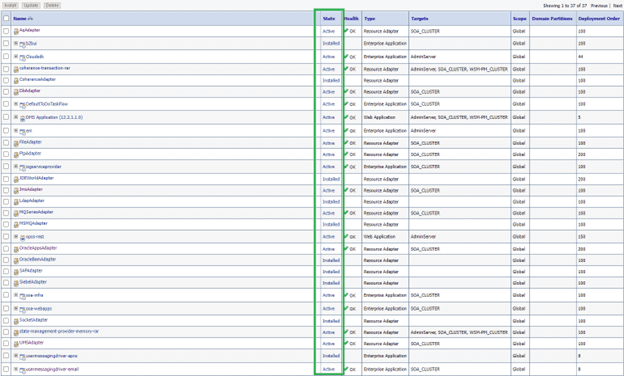Expand the soa-infra deployment
The image size is (624, 376).
(16, 295)
